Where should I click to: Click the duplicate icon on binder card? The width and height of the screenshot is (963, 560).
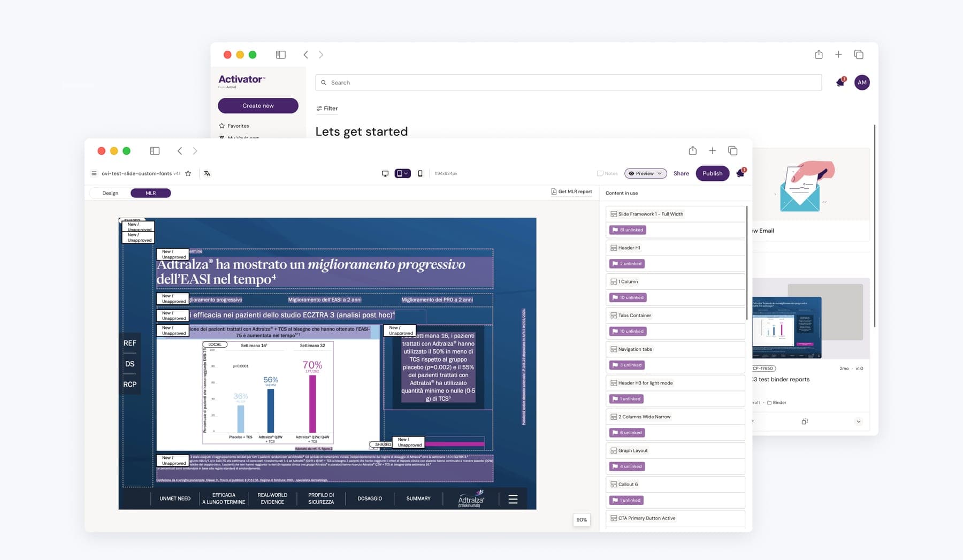(805, 421)
